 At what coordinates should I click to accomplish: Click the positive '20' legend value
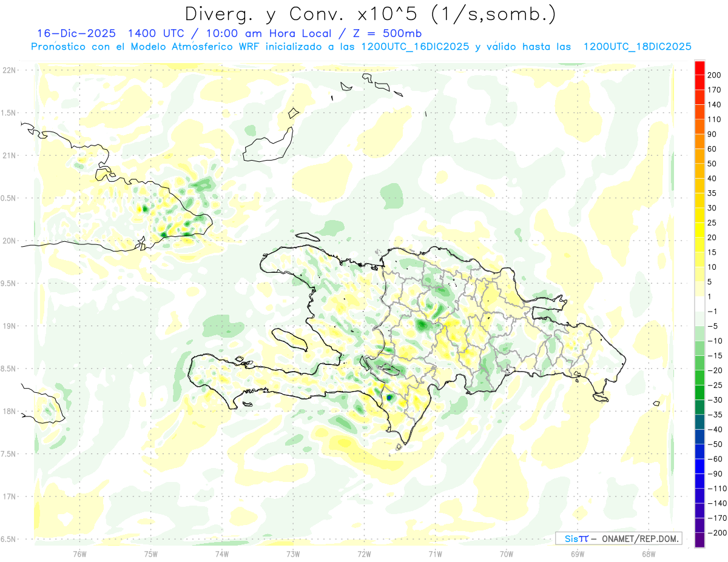coord(712,238)
